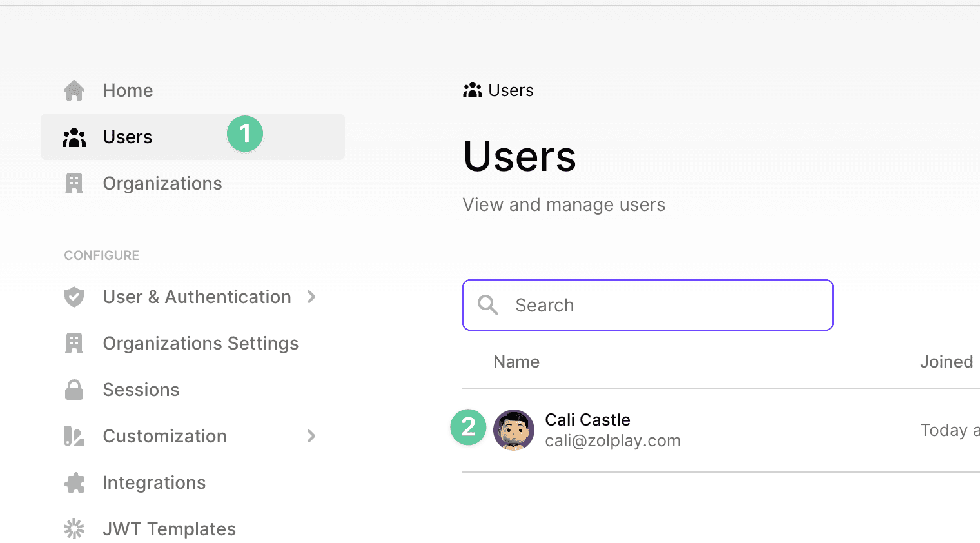Click the Customization palette icon
980x543 pixels.
74,437
